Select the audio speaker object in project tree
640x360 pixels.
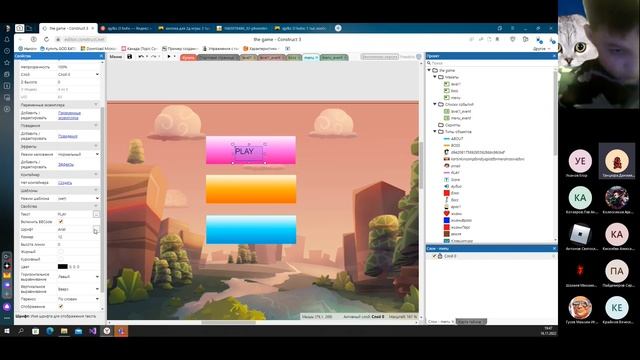447,186
